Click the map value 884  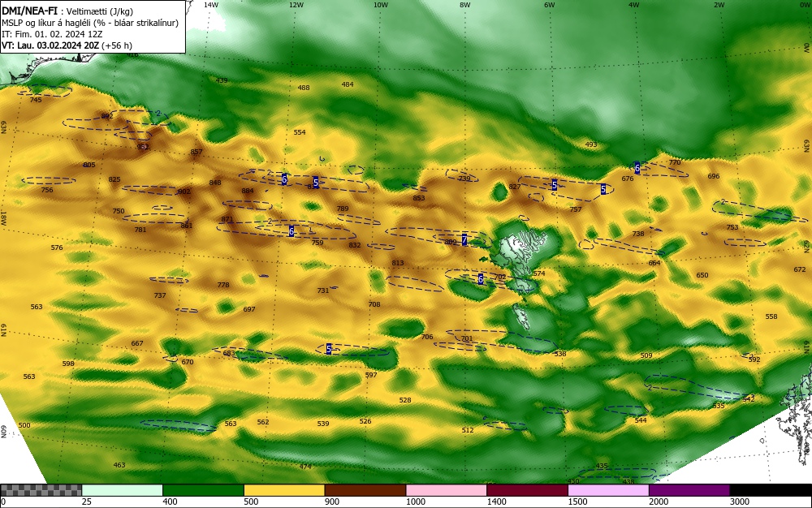click(x=248, y=191)
